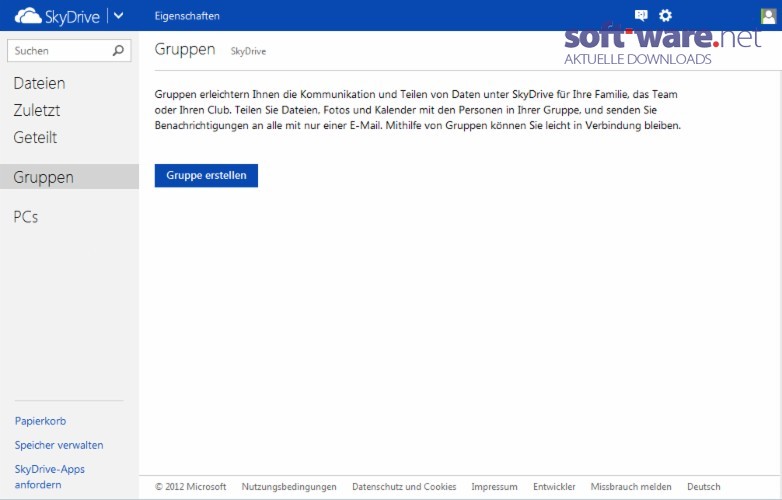This screenshot has width=782, height=500.
Task: Click the Gruppen page heading
Action: [185, 49]
